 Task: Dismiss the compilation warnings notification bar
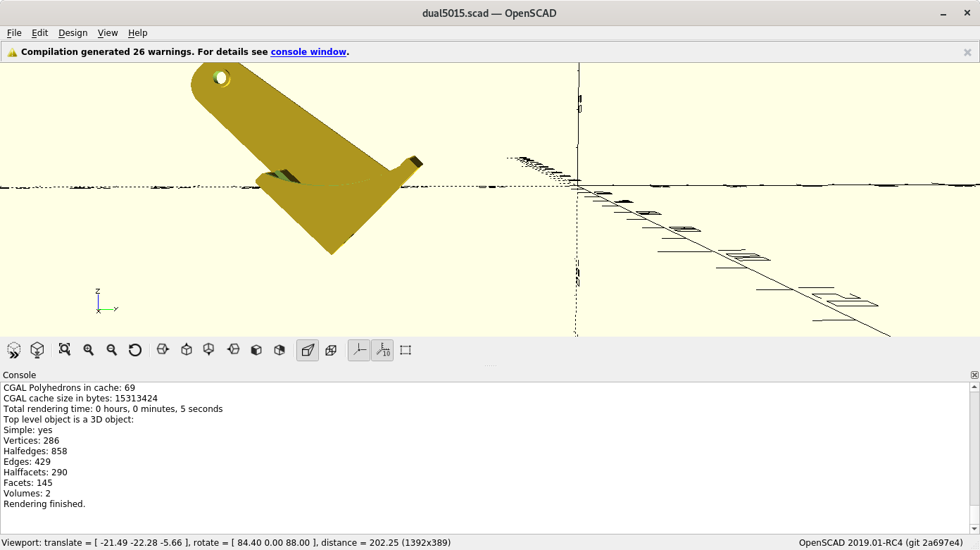(967, 52)
